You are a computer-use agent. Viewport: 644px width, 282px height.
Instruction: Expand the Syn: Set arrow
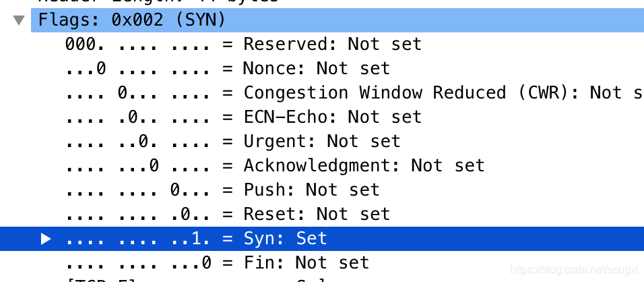46,238
